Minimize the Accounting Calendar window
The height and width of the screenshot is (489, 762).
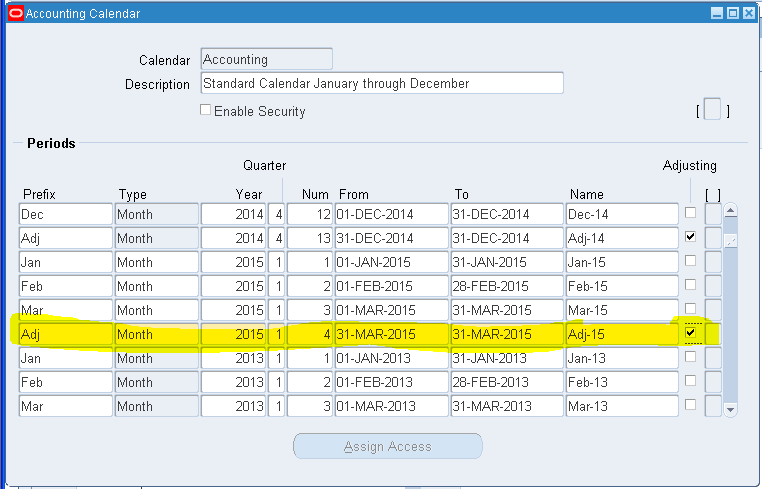click(x=717, y=14)
